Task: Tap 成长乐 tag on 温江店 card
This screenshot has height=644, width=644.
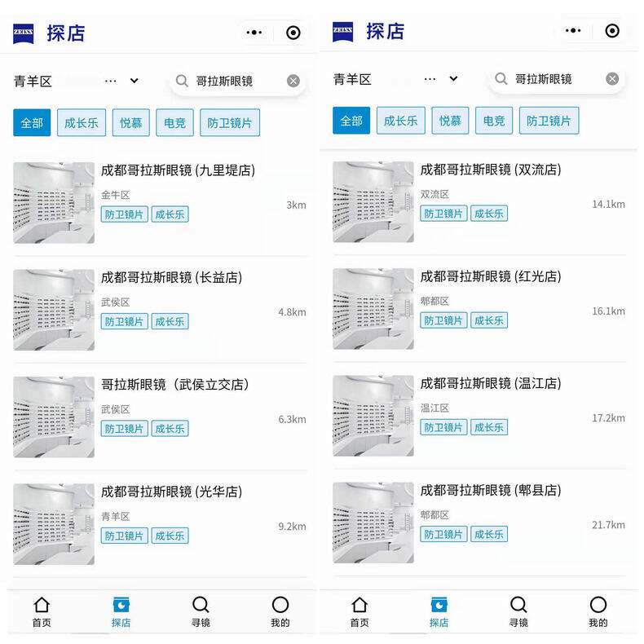Action: coord(489,427)
